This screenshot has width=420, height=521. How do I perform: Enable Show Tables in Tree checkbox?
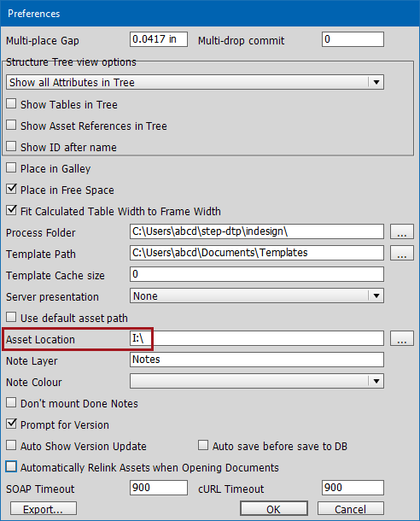(x=11, y=103)
